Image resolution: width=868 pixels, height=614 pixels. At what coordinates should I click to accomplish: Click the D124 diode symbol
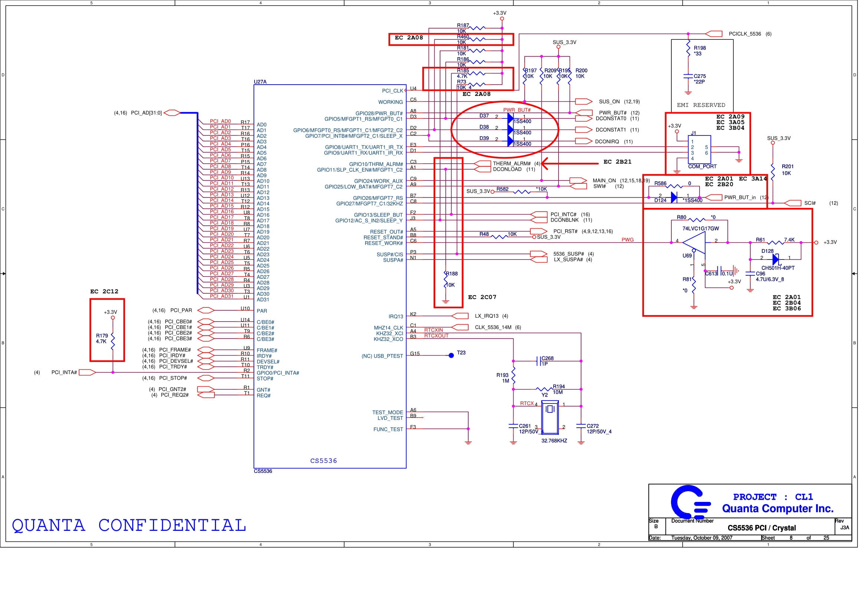tap(674, 197)
